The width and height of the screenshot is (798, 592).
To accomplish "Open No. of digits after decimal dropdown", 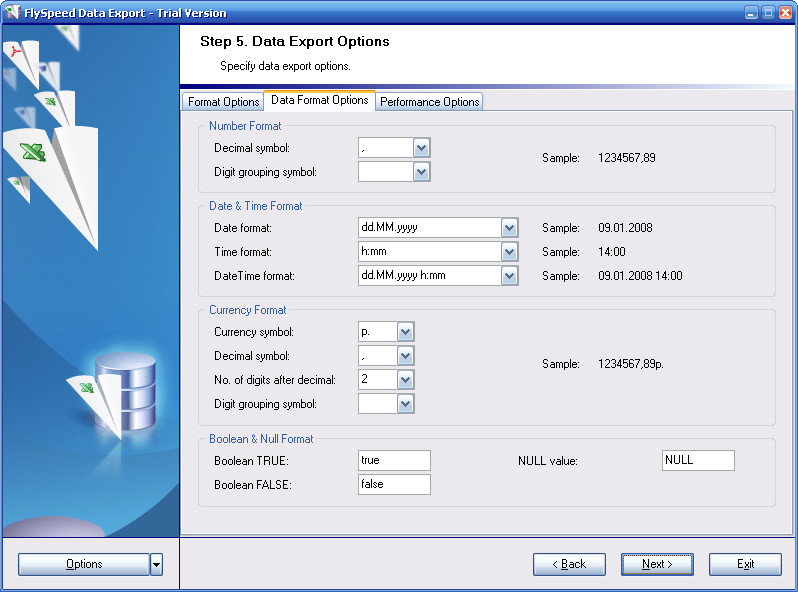I will [x=405, y=380].
